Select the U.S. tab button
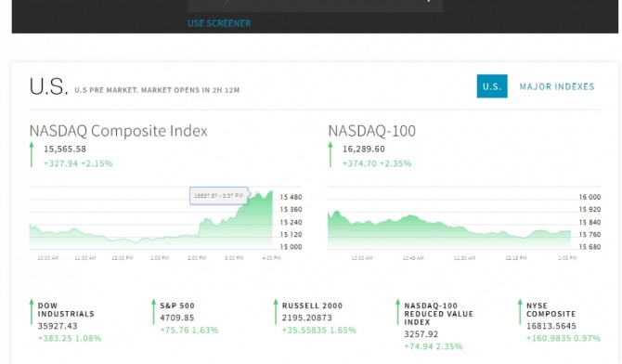This screenshot has width=622, height=364. [x=492, y=86]
